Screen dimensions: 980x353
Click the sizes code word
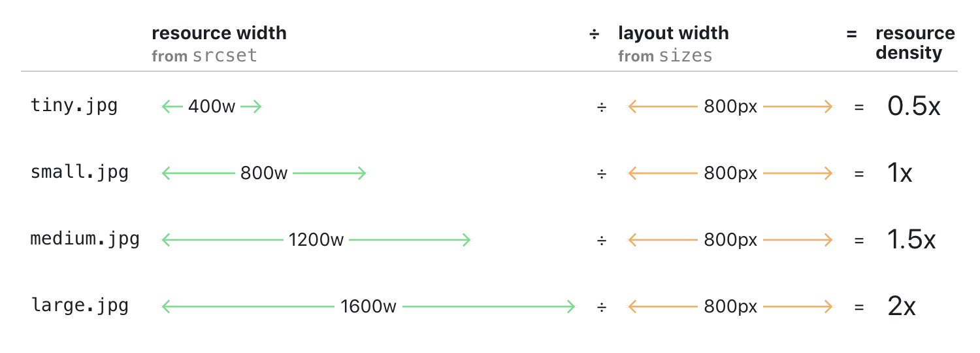coord(685,56)
